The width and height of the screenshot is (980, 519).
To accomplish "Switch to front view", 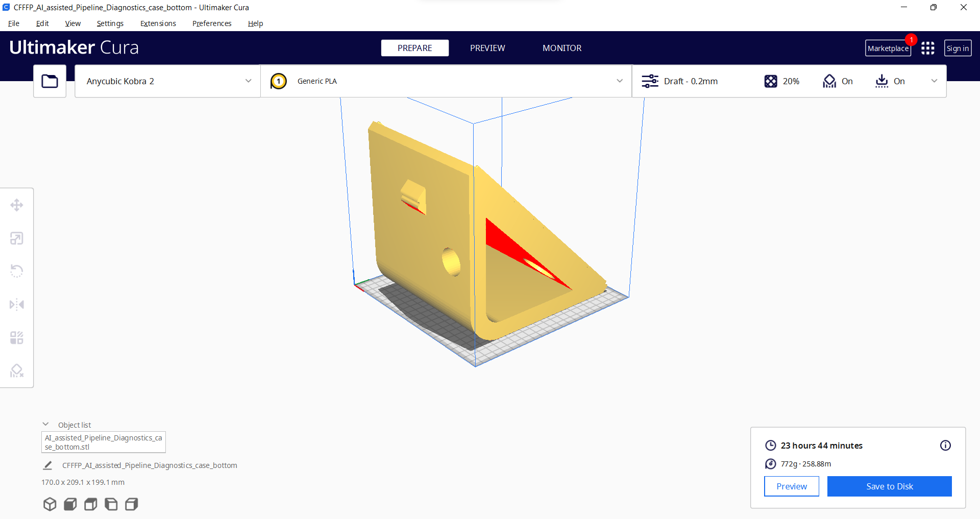I will click(x=70, y=504).
